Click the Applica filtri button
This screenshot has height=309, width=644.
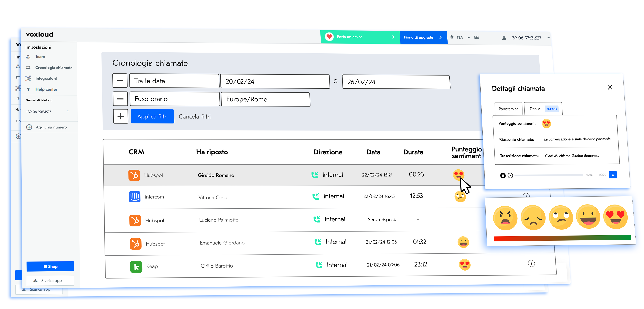click(152, 116)
